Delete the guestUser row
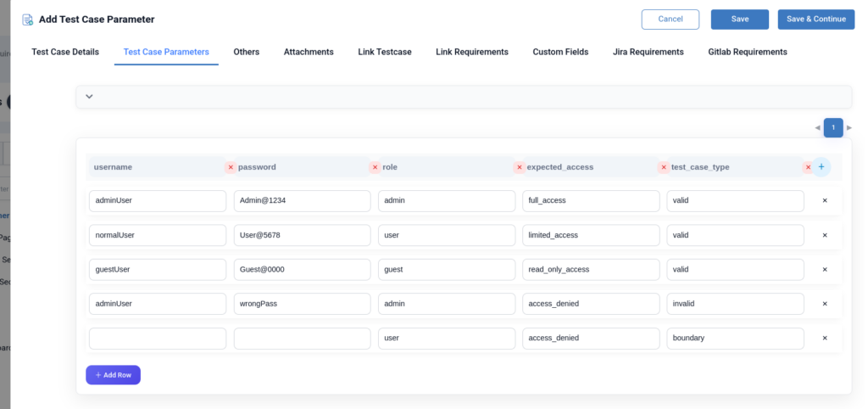This screenshot has width=868, height=409. click(825, 269)
